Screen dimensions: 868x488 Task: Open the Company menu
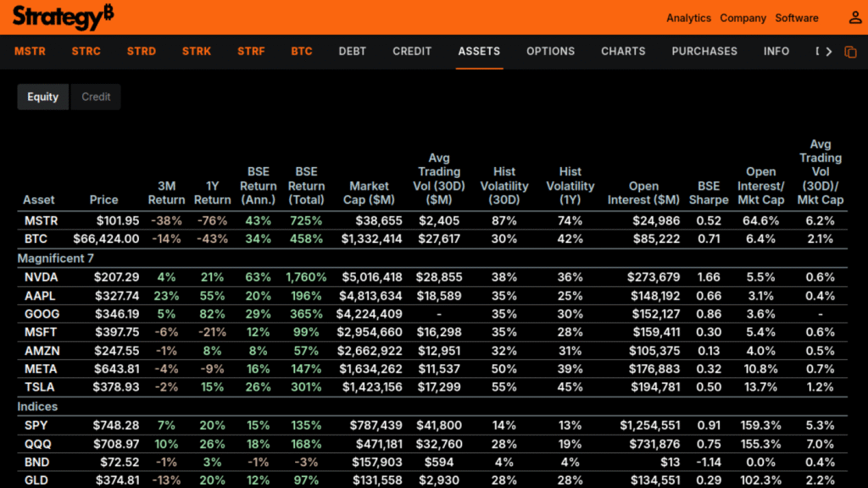(x=743, y=18)
